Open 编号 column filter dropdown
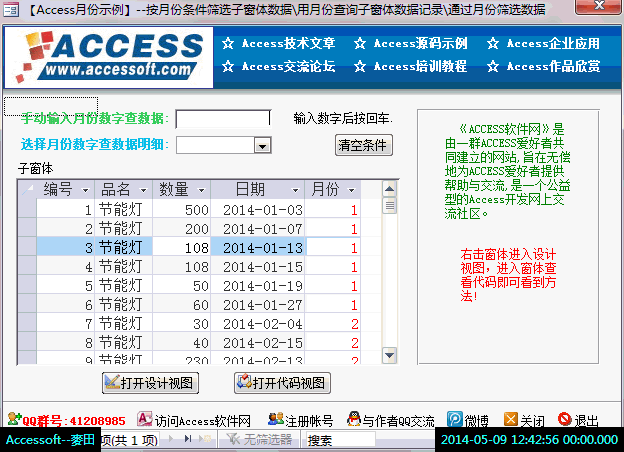 (85, 190)
